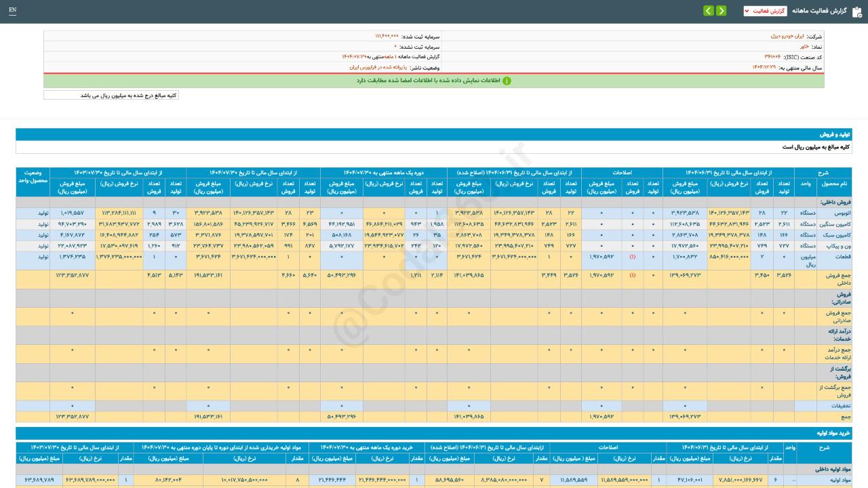868x488 pixels.
Task: Switch the language via the EN link
Action: click(13, 11)
